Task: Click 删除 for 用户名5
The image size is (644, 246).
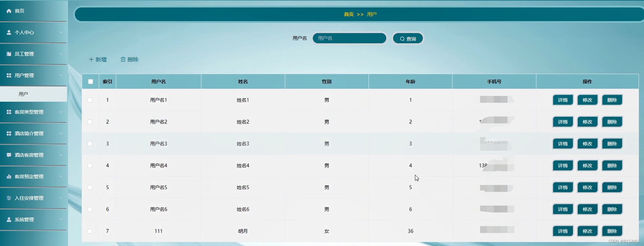Action: 612,187
